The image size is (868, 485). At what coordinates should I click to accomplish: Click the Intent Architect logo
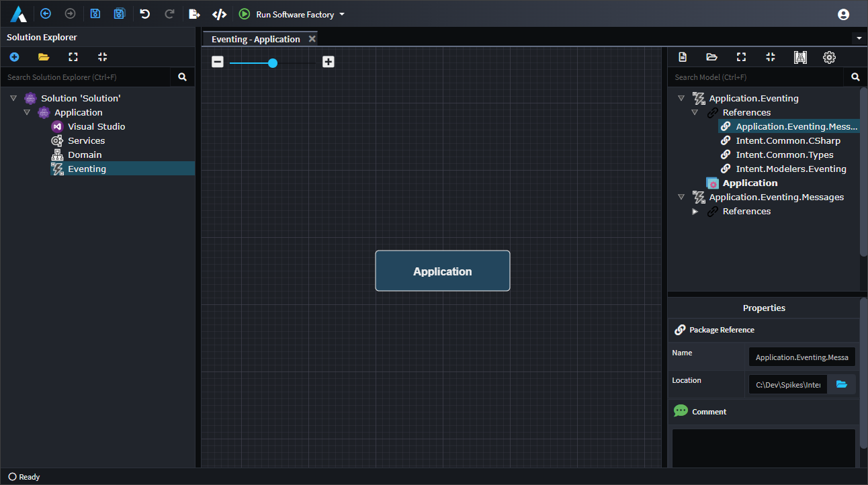pyautogui.click(x=18, y=13)
